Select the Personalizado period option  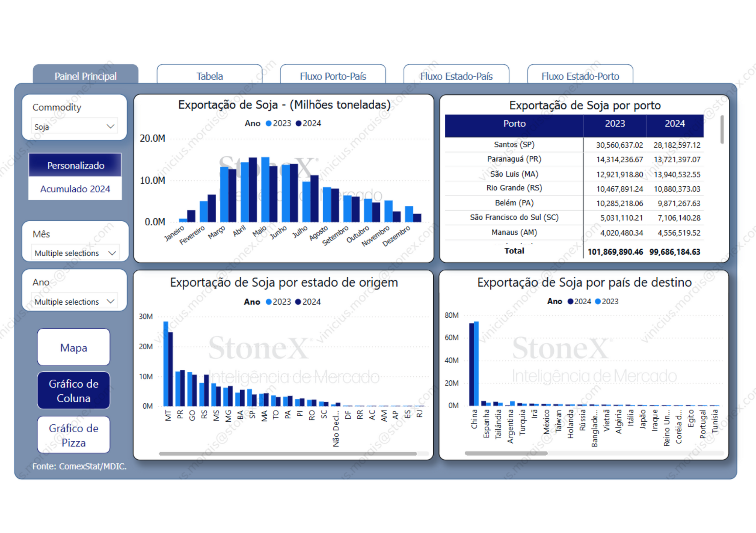pos(75,165)
